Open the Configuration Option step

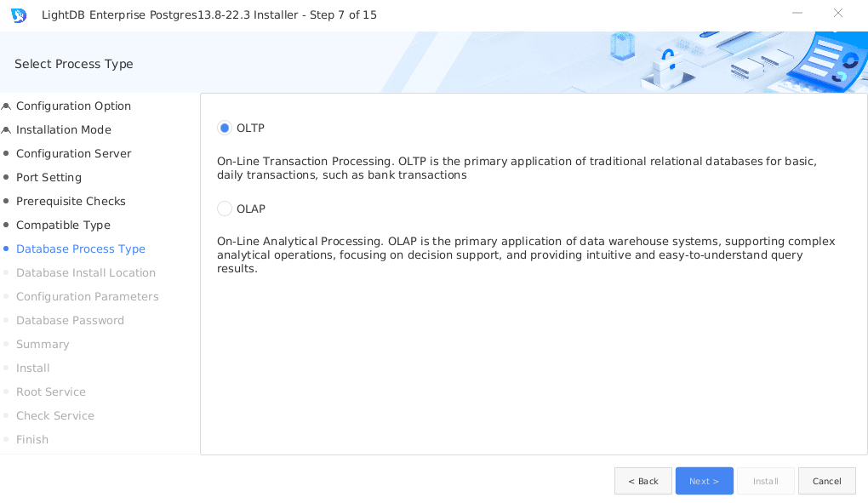click(73, 106)
